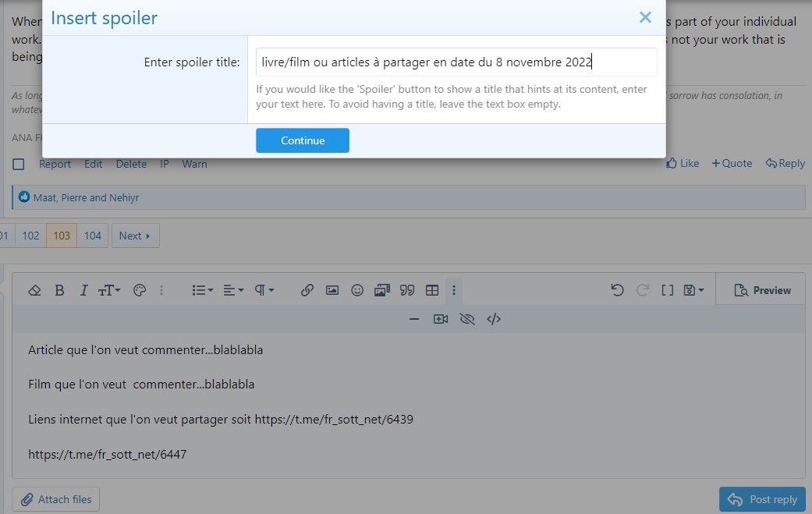Image resolution: width=812 pixels, height=514 pixels.
Task: Click the insert quote icon
Action: [406, 290]
